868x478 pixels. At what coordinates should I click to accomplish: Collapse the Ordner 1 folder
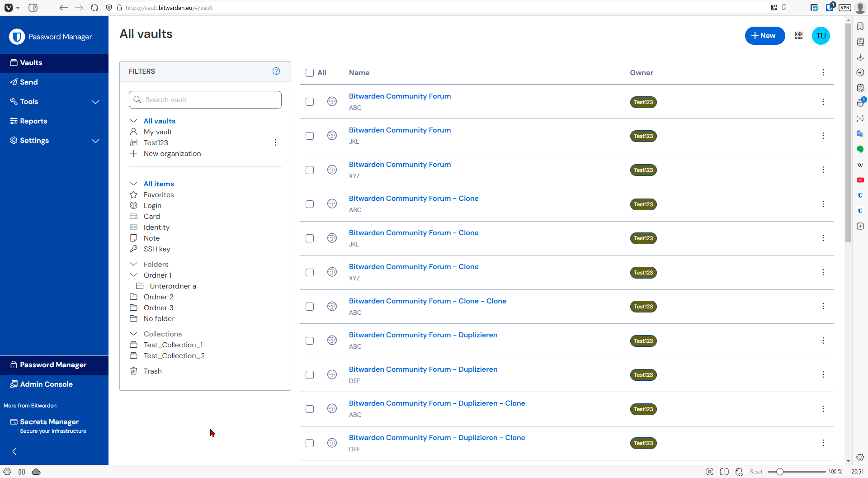click(x=133, y=275)
